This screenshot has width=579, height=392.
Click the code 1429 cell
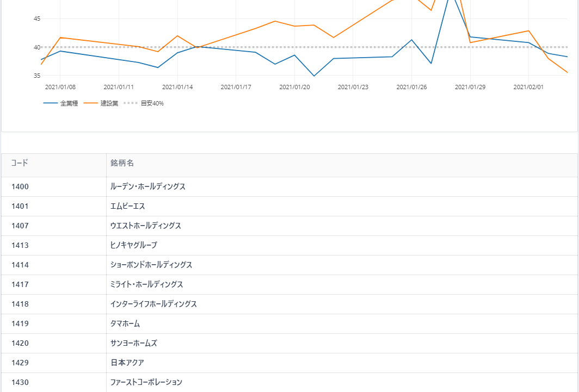pyautogui.click(x=20, y=363)
